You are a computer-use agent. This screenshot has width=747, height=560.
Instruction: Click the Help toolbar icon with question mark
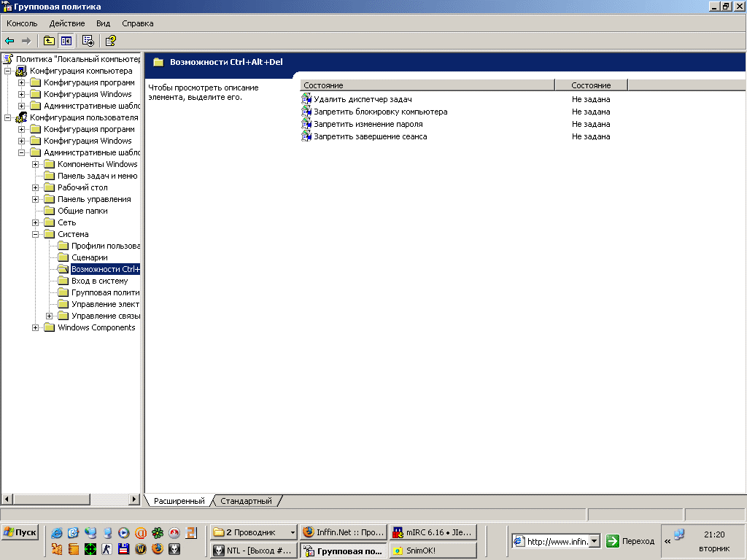[110, 41]
